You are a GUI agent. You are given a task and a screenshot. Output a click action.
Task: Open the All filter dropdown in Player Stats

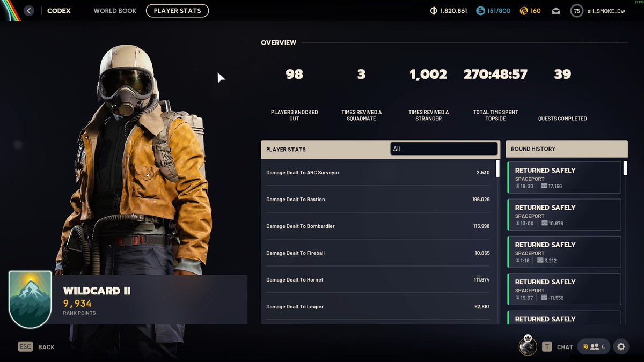444,149
